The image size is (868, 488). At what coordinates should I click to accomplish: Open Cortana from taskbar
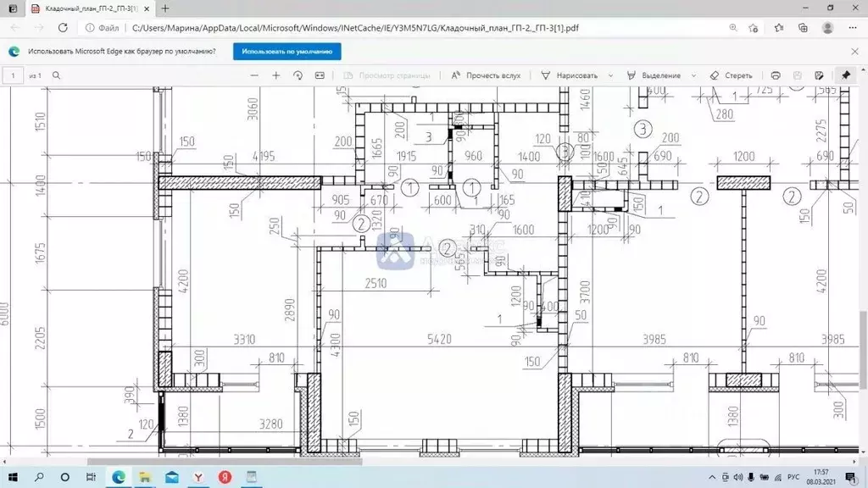coord(64,477)
